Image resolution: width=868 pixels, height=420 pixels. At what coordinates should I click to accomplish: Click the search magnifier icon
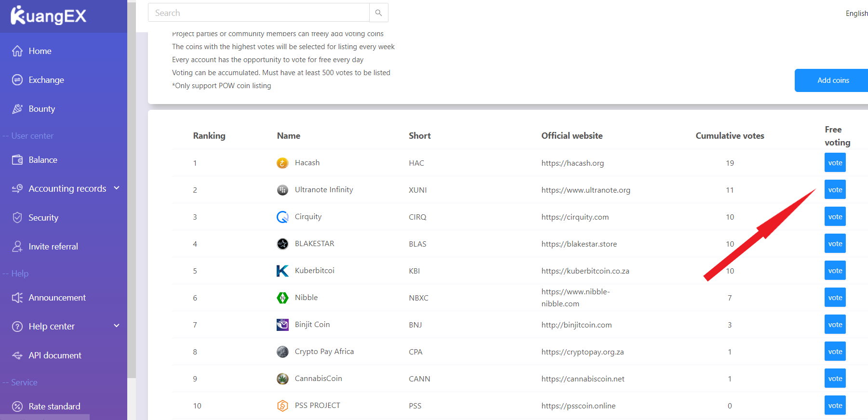pyautogui.click(x=379, y=13)
